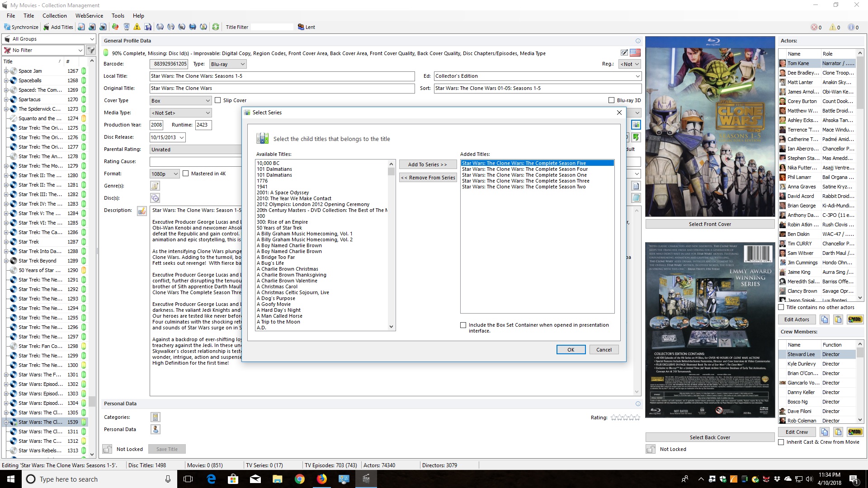This screenshot has width=868, height=488.
Task: Click the save floppy disk toolbar icon
Action: (x=148, y=27)
